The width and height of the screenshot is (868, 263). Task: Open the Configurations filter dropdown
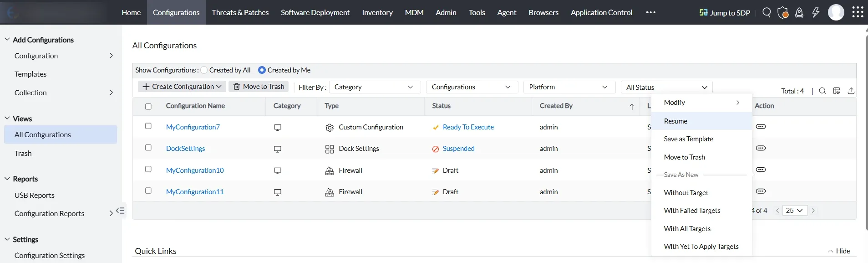click(472, 87)
